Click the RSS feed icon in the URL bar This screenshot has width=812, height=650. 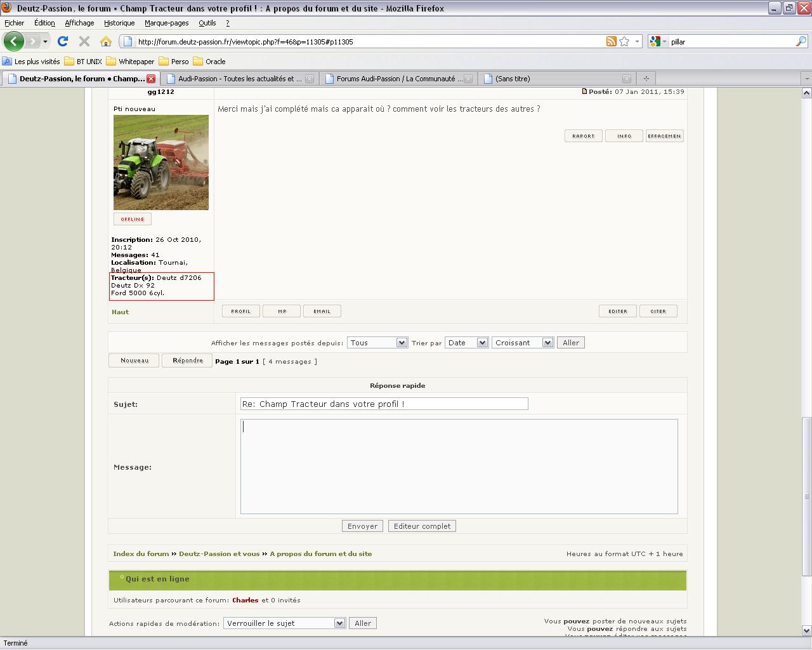611,41
